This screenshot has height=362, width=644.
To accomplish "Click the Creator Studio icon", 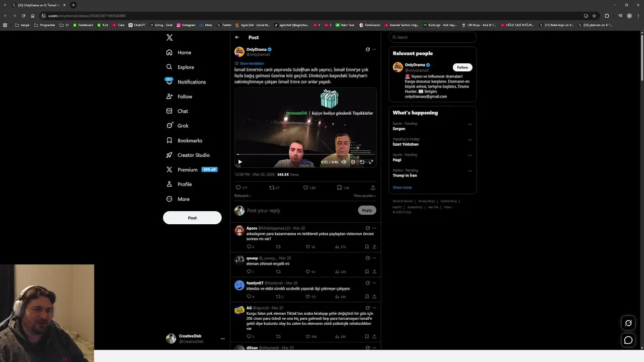I will coord(169,155).
